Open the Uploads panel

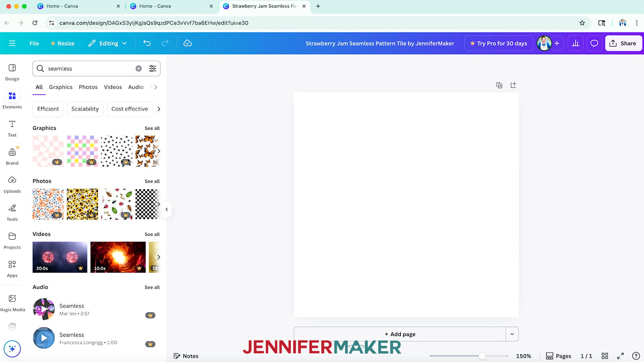tap(12, 185)
